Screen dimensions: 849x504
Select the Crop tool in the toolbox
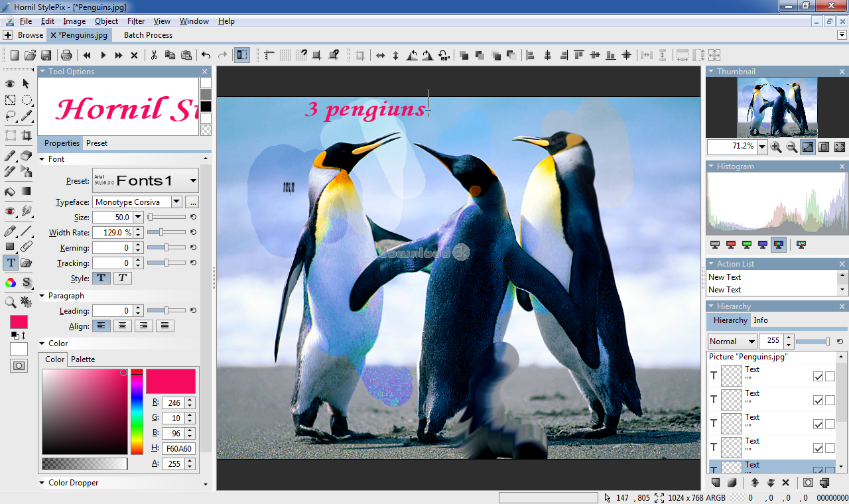(27, 136)
